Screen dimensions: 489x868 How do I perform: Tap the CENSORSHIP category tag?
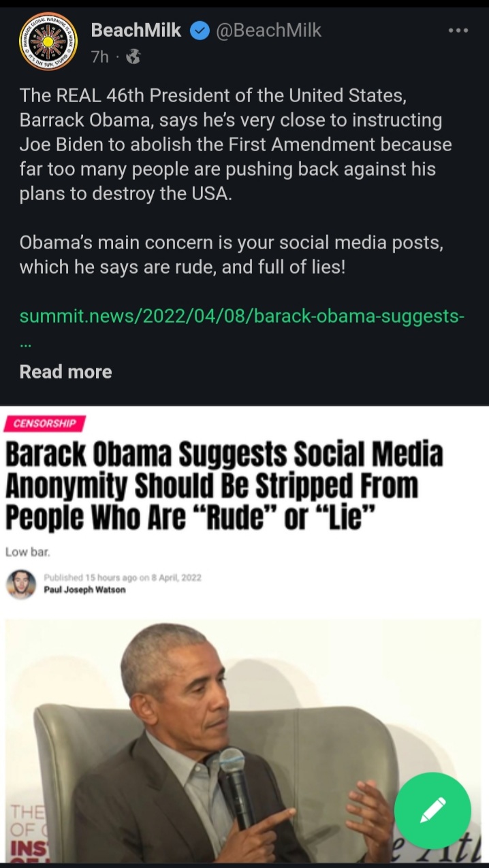pyautogui.click(x=44, y=423)
